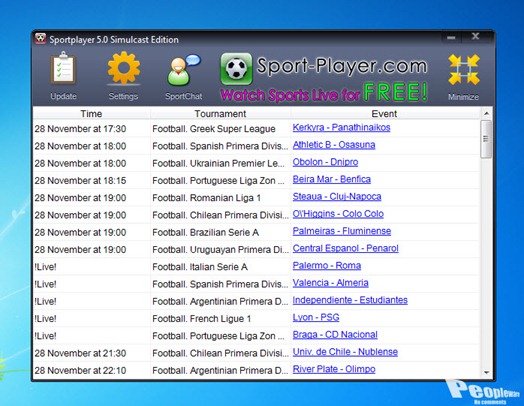The height and width of the screenshot is (406, 524).
Task: Open the Palermo - Roma live stream link
Action: pos(326,266)
